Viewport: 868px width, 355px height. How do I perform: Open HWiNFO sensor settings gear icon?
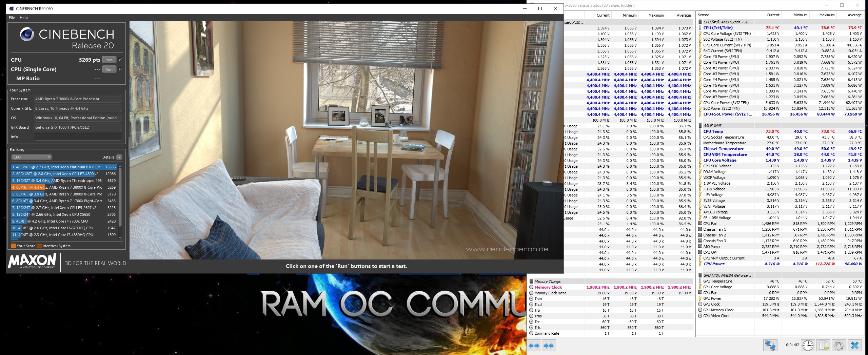(x=839, y=346)
